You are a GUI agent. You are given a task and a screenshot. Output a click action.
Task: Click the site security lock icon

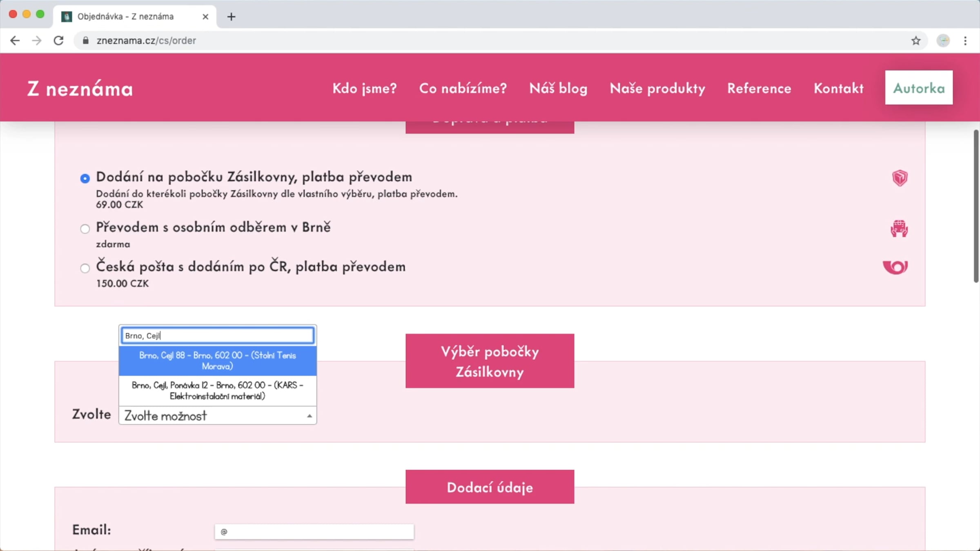click(x=85, y=40)
